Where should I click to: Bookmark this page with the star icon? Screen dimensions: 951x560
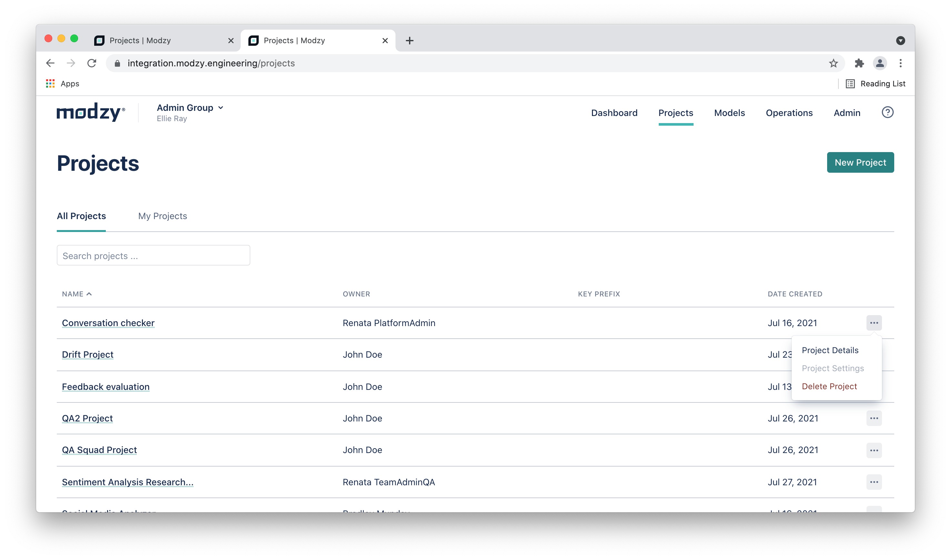coord(833,63)
